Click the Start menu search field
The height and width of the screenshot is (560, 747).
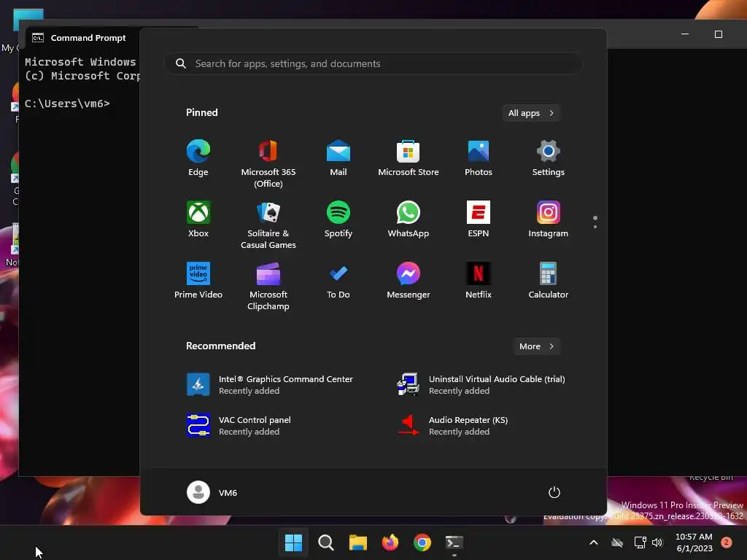[x=373, y=63]
